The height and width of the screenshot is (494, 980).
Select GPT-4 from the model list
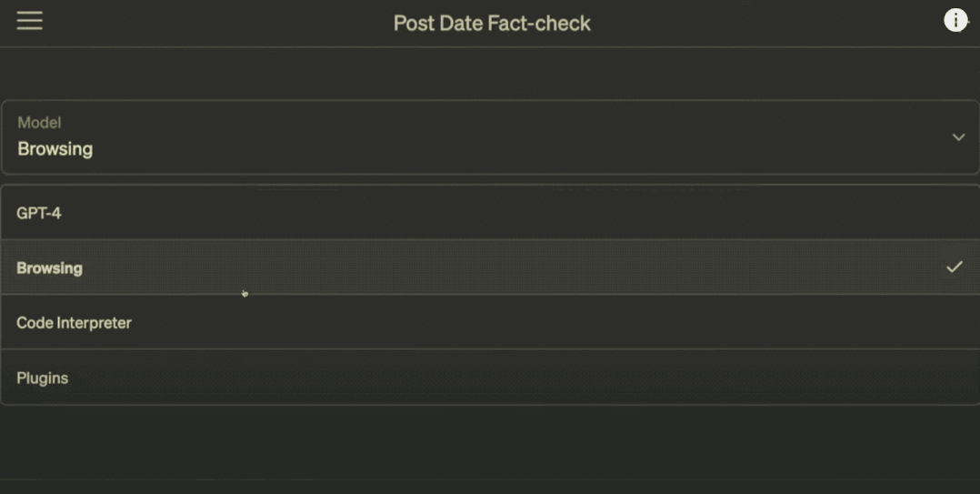coord(490,213)
